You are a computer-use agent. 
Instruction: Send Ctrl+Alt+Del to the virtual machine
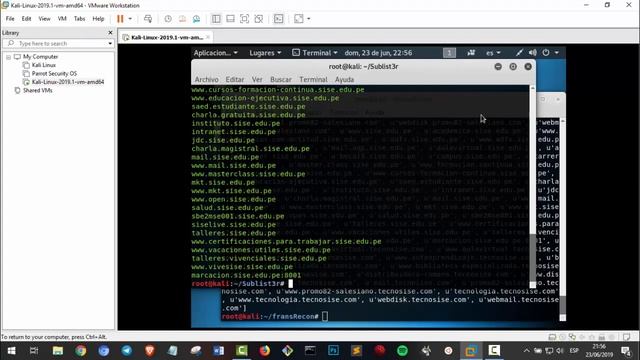(x=148, y=19)
